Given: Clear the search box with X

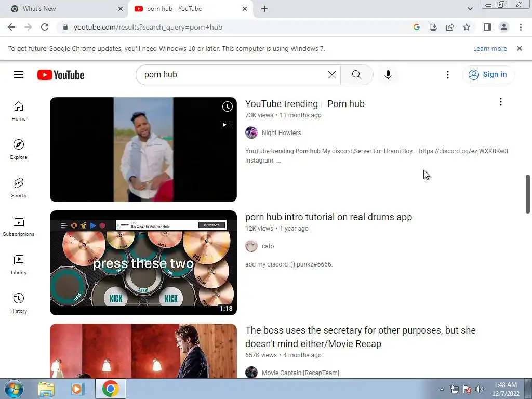Looking at the screenshot, I should [332, 75].
